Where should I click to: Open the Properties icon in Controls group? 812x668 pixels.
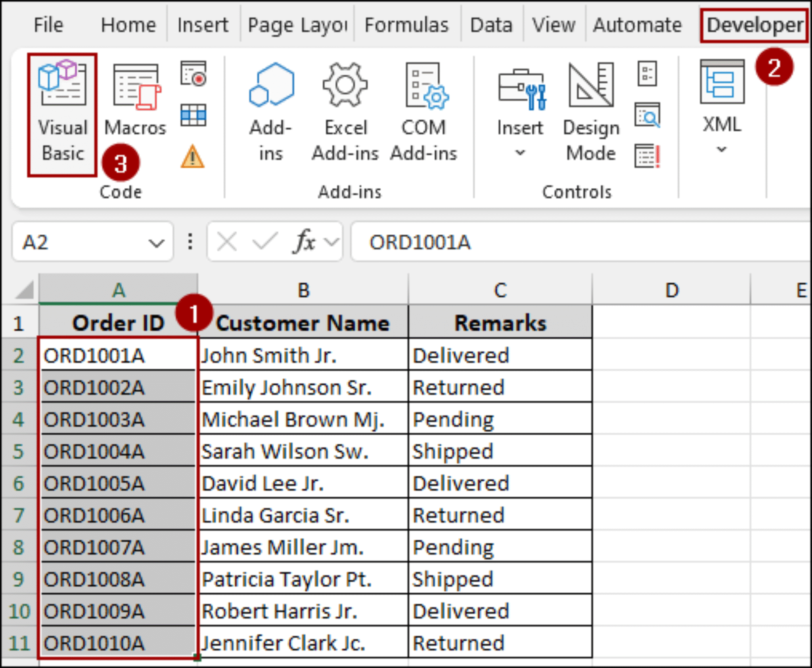[647, 73]
